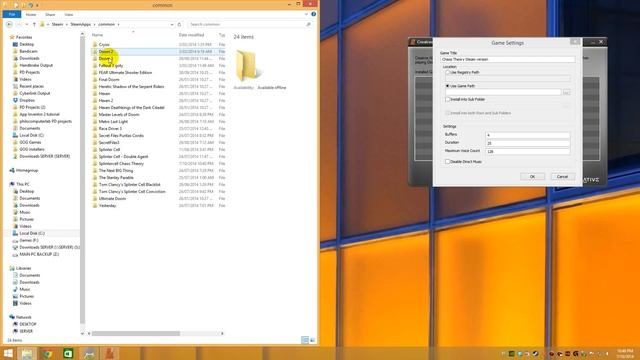Viewport: 640px width, 360px height.
Task: Click the Duration value field
Action: point(527,143)
